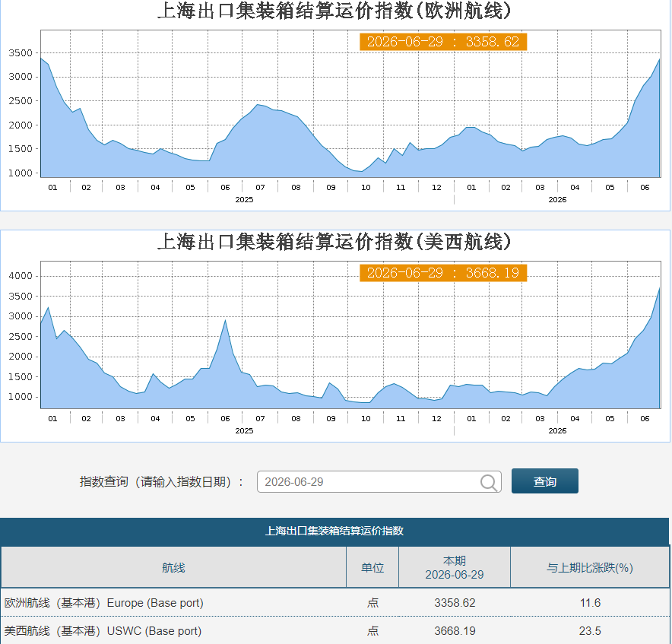Image resolution: width=672 pixels, height=644 pixels.
Task: Click the 指数查询 label text
Action: (161, 482)
